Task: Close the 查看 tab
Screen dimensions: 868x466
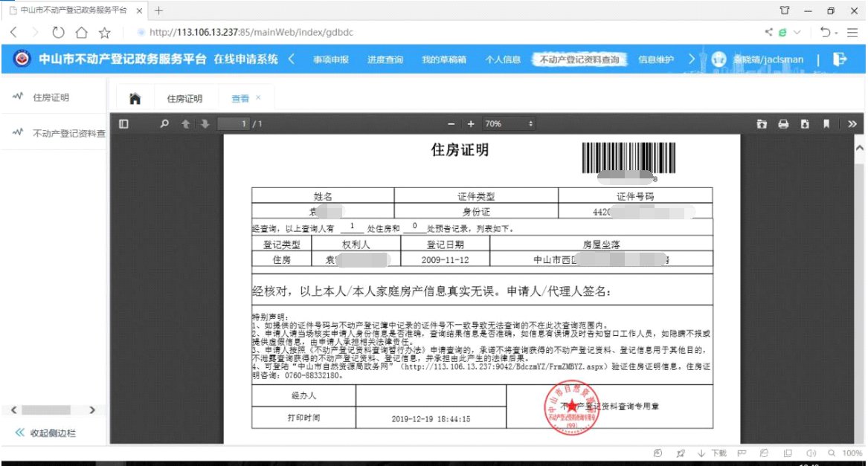Action: (258, 97)
